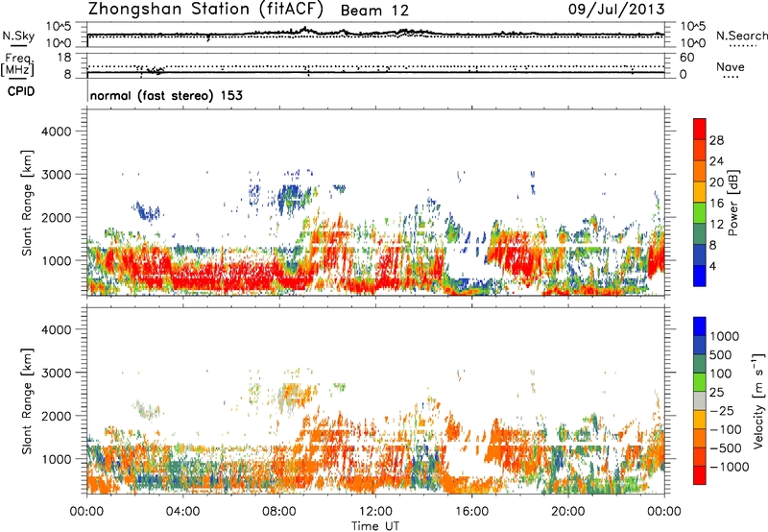Click the blue bottom segment of power colorbar

[x=700, y=276]
